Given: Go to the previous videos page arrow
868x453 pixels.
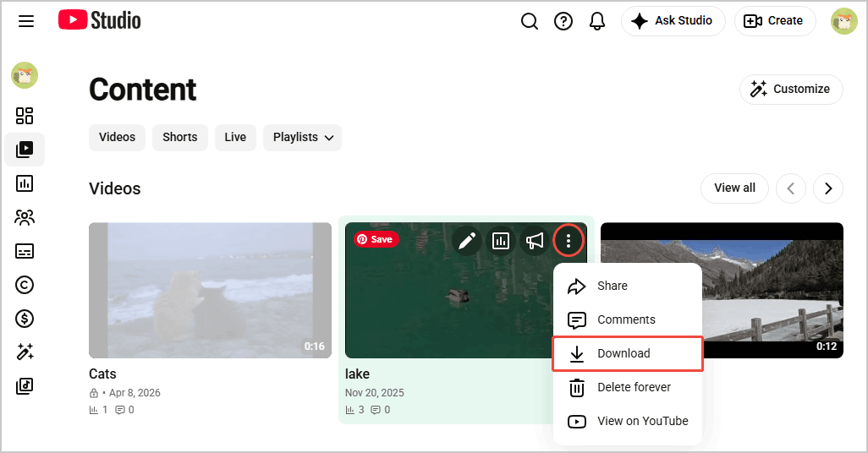Looking at the screenshot, I should (790, 188).
